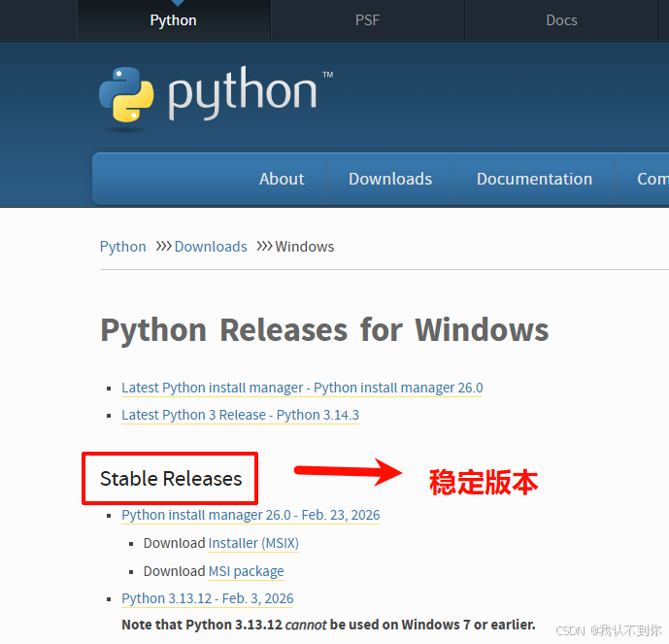Open the Docs top tab

[x=561, y=20]
